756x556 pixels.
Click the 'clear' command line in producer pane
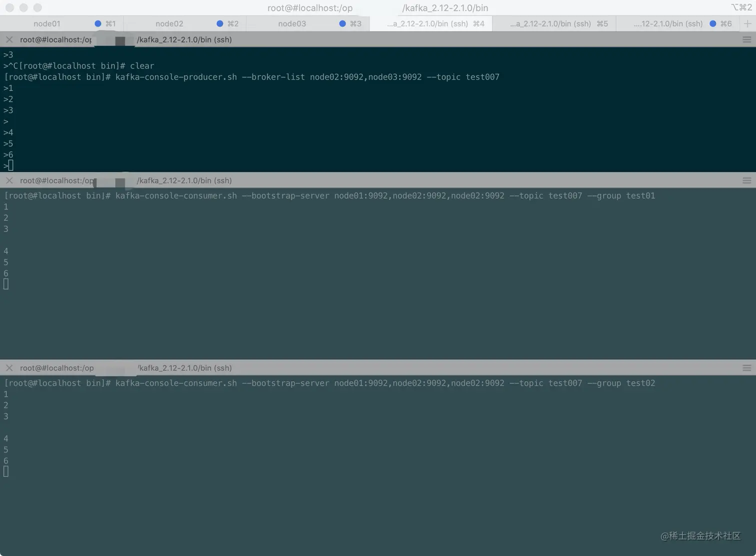coord(79,66)
